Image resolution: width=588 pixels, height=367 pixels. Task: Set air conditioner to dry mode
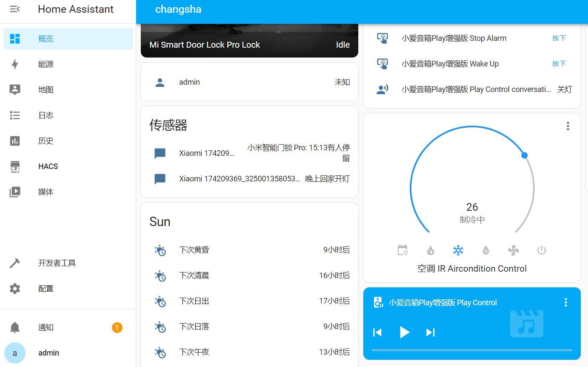[486, 250]
